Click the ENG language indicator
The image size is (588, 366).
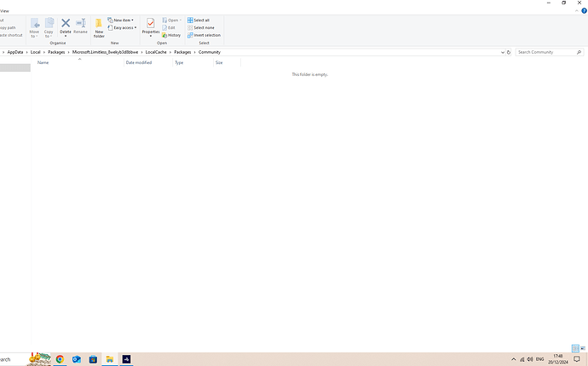(x=539, y=359)
